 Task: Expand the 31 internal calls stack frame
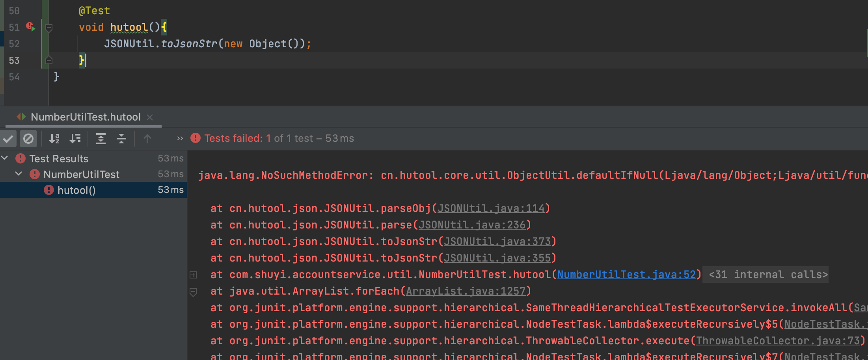193,275
